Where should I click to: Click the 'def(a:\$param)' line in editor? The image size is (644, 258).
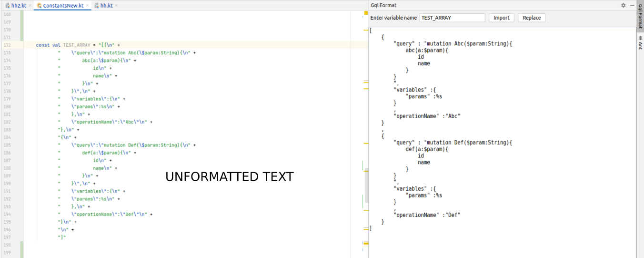point(97,153)
